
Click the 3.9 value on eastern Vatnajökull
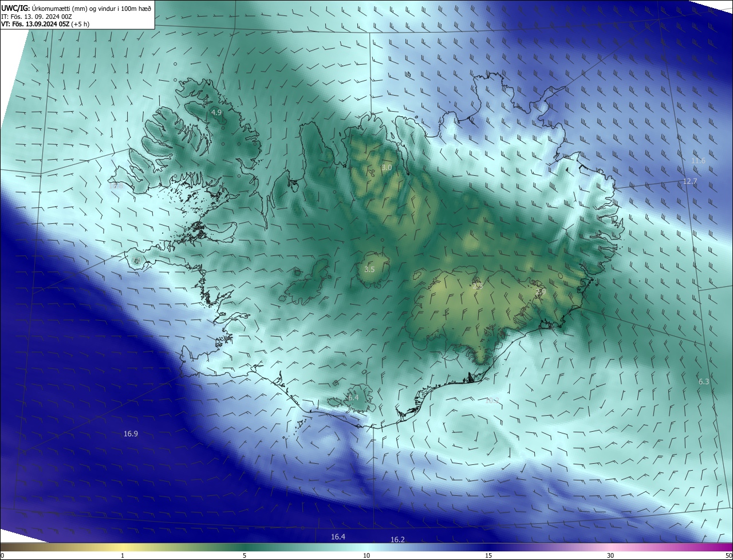(541, 292)
